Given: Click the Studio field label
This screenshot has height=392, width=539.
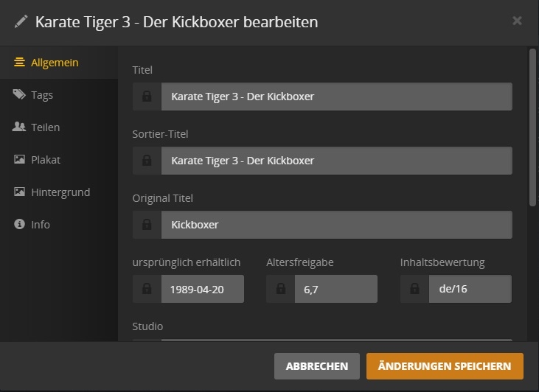Looking at the screenshot, I should point(147,326).
